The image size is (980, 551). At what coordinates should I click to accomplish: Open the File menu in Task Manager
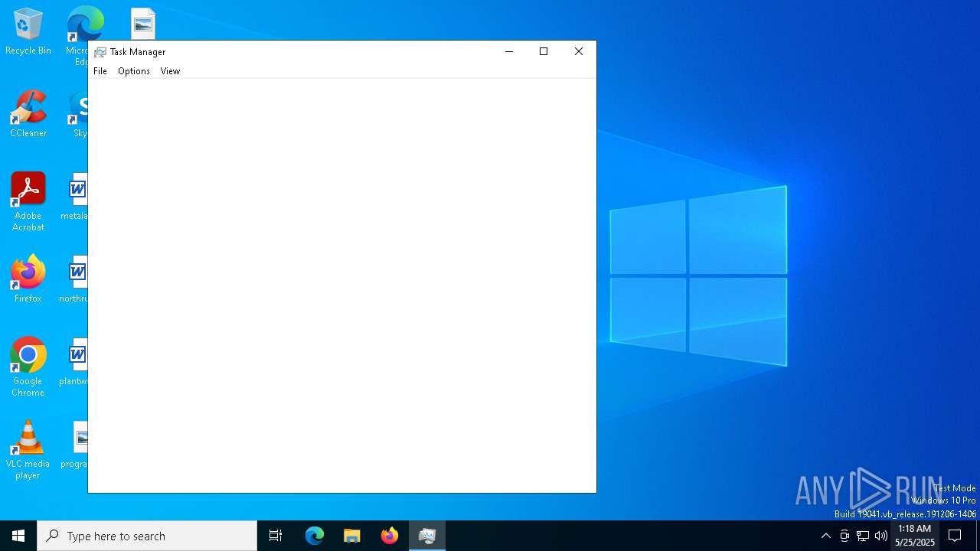tap(100, 71)
